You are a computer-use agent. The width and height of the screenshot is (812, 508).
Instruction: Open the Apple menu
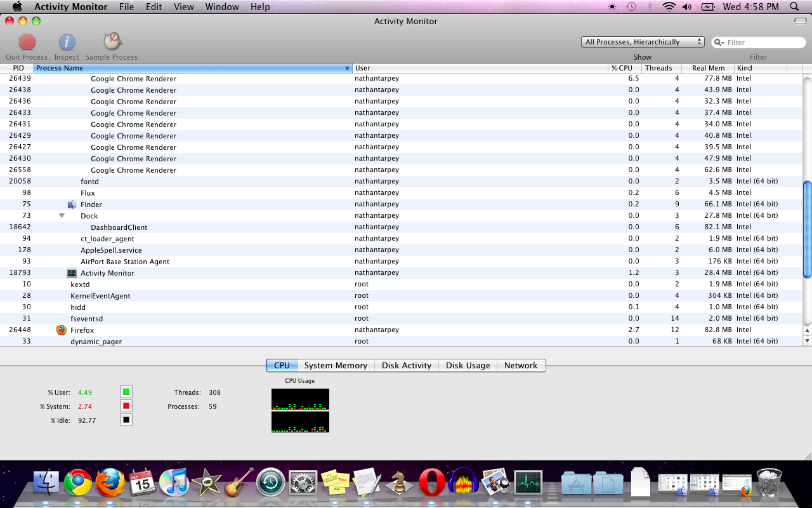point(17,7)
